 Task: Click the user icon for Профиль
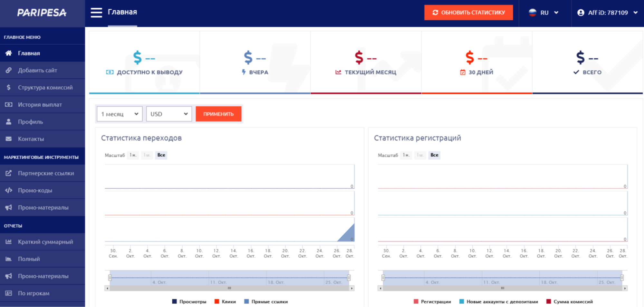pyautogui.click(x=9, y=122)
